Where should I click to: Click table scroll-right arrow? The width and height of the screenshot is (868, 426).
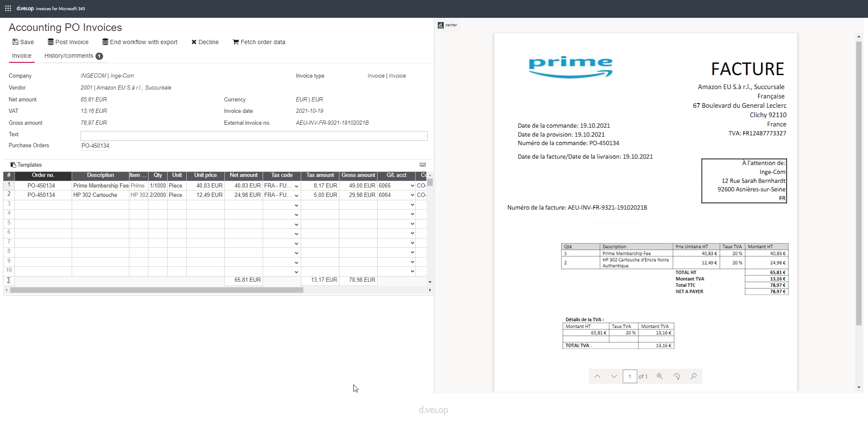click(430, 290)
